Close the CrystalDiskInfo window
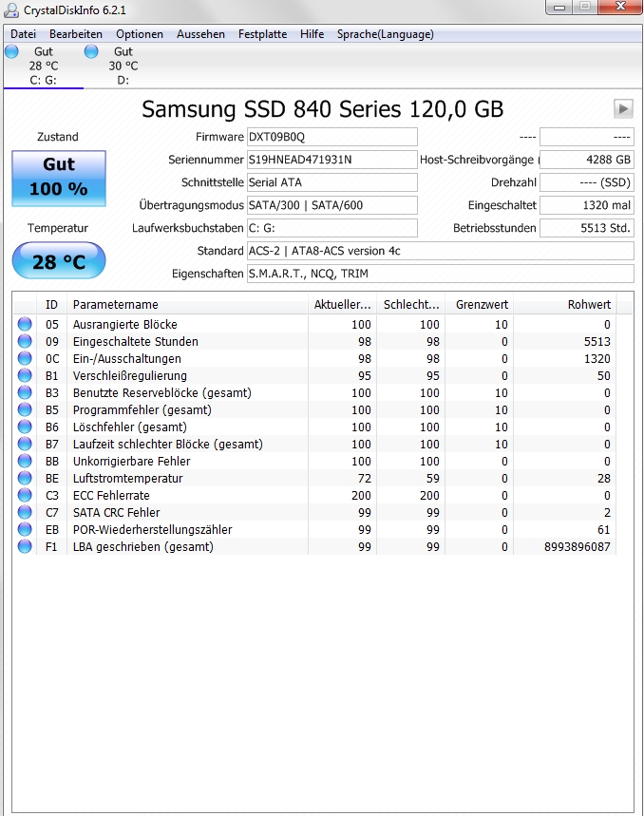 pos(620,7)
